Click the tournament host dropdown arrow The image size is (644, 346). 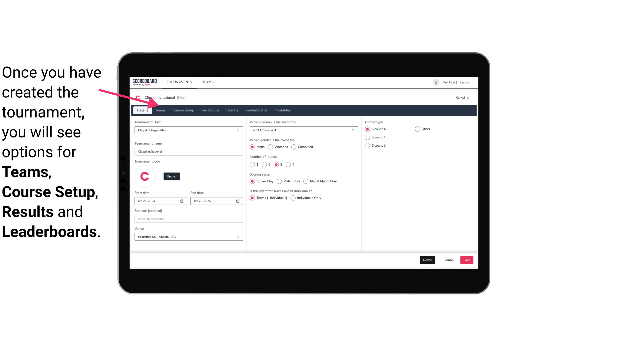(x=238, y=130)
